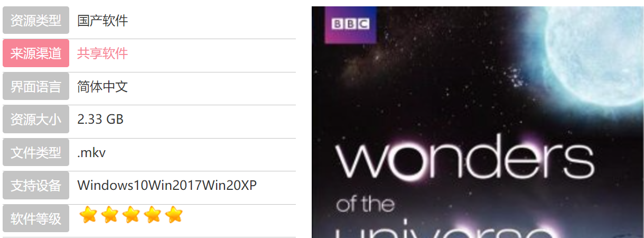
Task: Click the pink 来源渠道 label
Action: (36, 53)
